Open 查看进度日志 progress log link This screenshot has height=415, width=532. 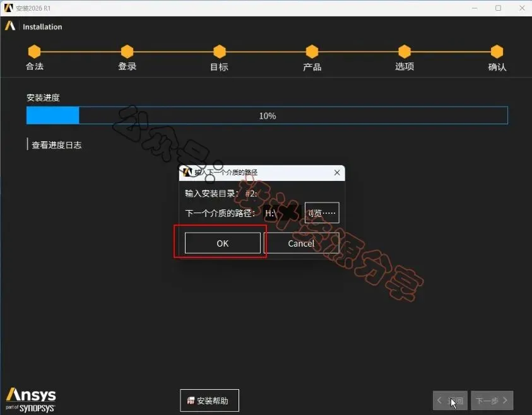[56, 145]
